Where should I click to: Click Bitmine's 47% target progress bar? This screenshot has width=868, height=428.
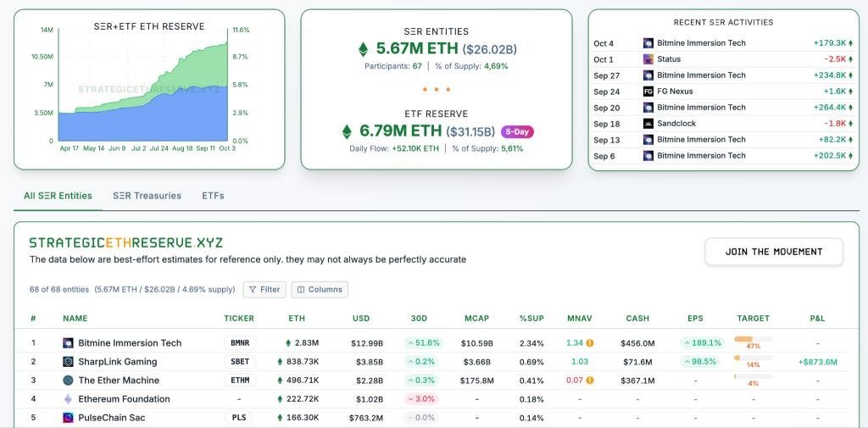pos(753,341)
